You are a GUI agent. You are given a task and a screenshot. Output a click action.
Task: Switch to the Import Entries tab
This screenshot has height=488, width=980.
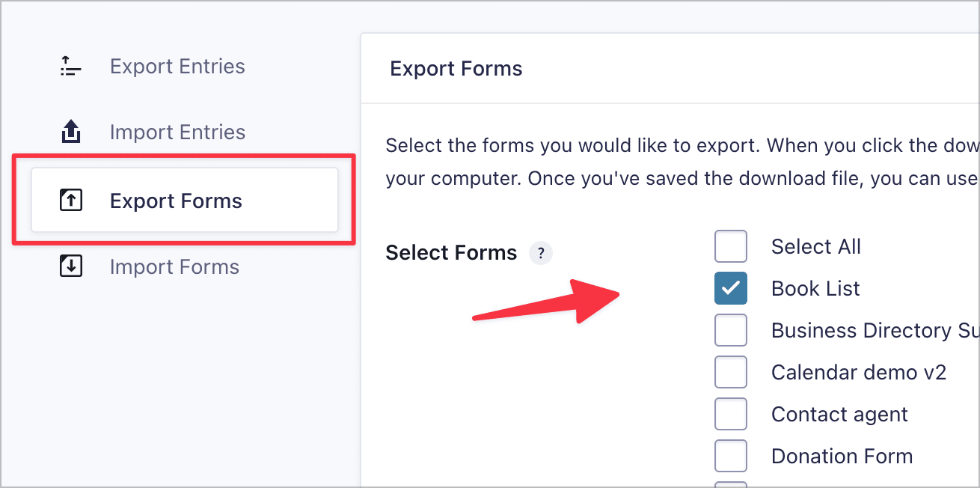point(177,132)
